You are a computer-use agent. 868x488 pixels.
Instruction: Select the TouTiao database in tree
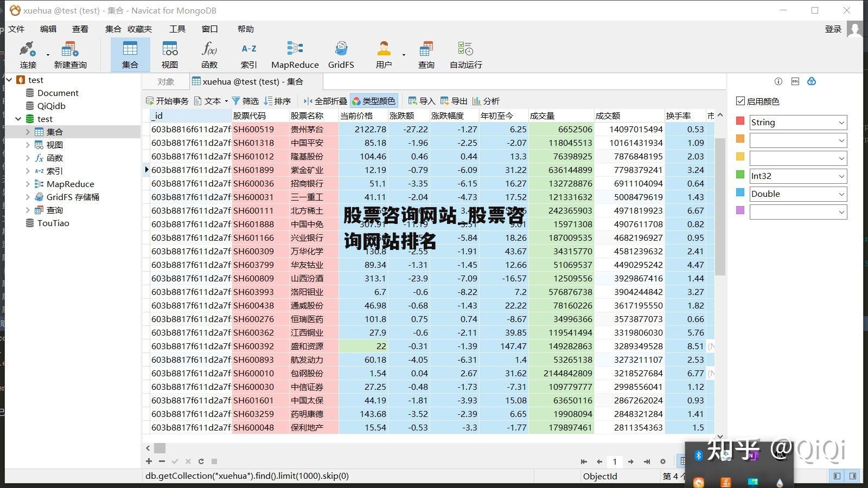53,223
